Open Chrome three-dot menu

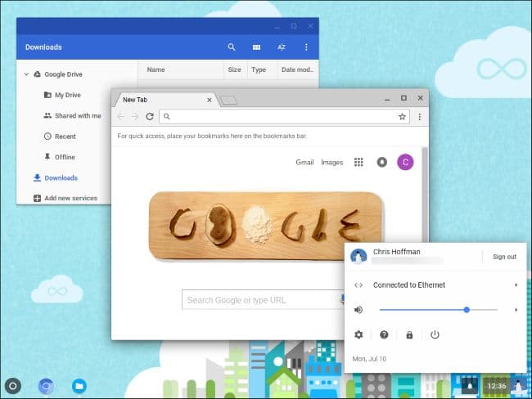(x=419, y=117)
